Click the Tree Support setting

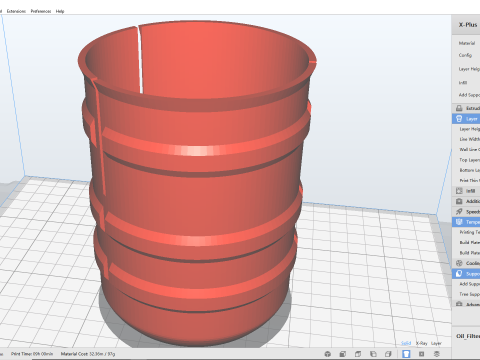point(470,294)
